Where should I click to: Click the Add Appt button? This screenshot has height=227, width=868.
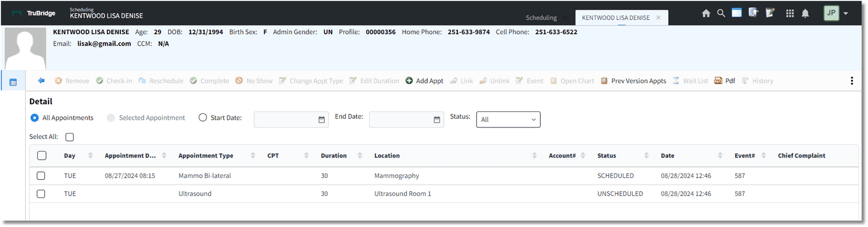click(x=424, y=81)
